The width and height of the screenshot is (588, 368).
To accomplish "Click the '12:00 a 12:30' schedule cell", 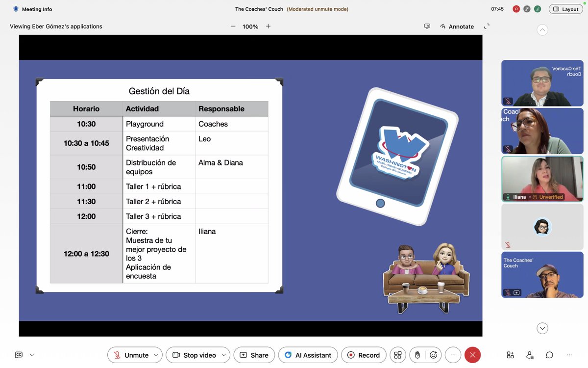I will tap(86, 254).
